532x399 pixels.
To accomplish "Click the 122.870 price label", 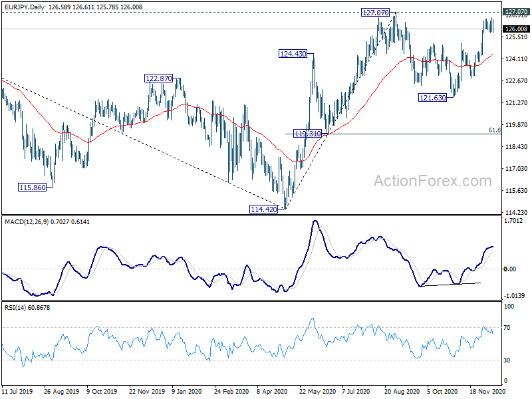I will click(x=158, y=78).
